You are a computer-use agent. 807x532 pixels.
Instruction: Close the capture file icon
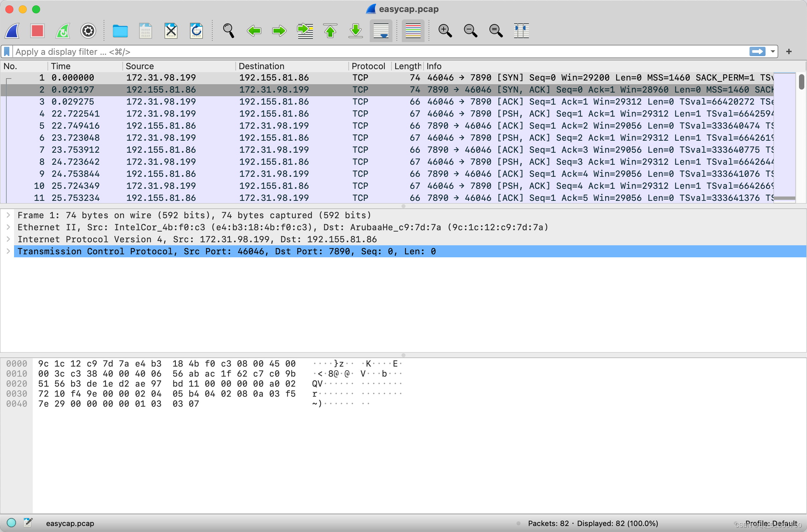(171, 31)
